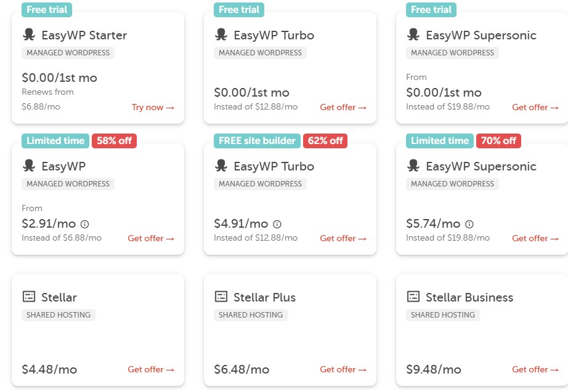Get offer for Stellar shared hosting

(x=151, y=369)
